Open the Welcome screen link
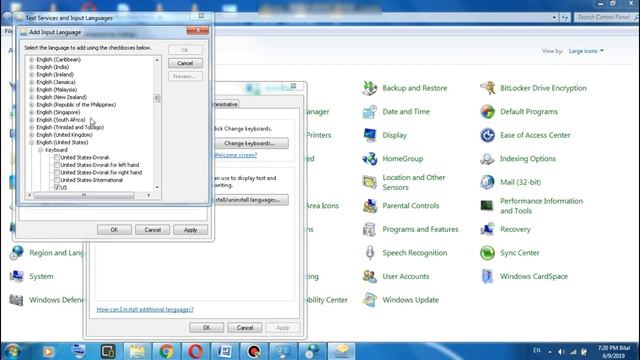640x360 pixels. (x=236, y=155)
